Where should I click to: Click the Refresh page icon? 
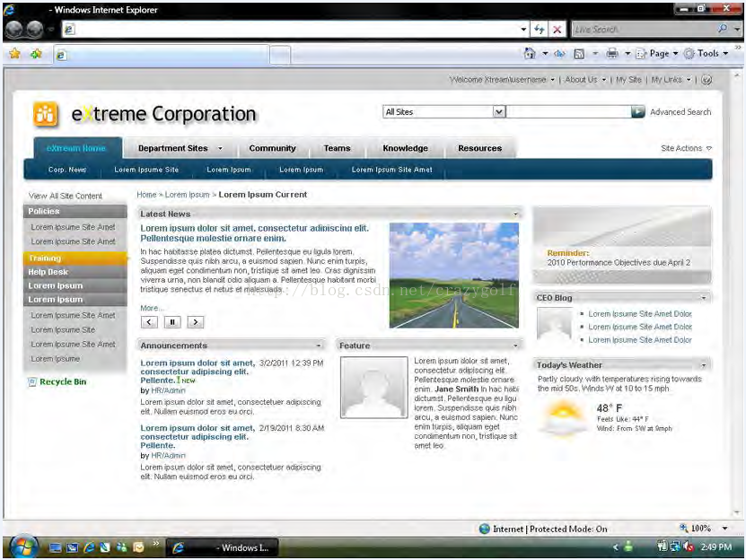tap(539, 30)
